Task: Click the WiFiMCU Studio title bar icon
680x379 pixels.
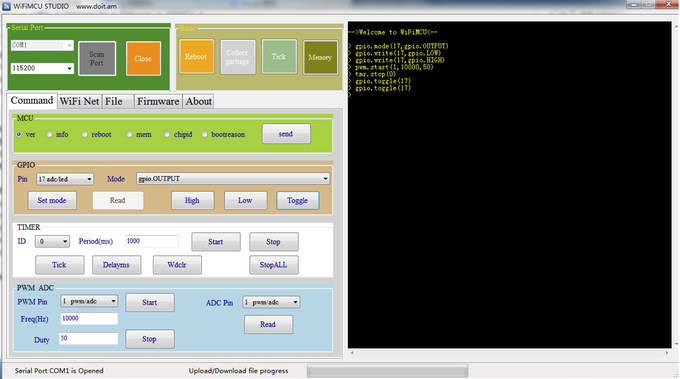Action: pyautogui.click(x=7, y=6)
